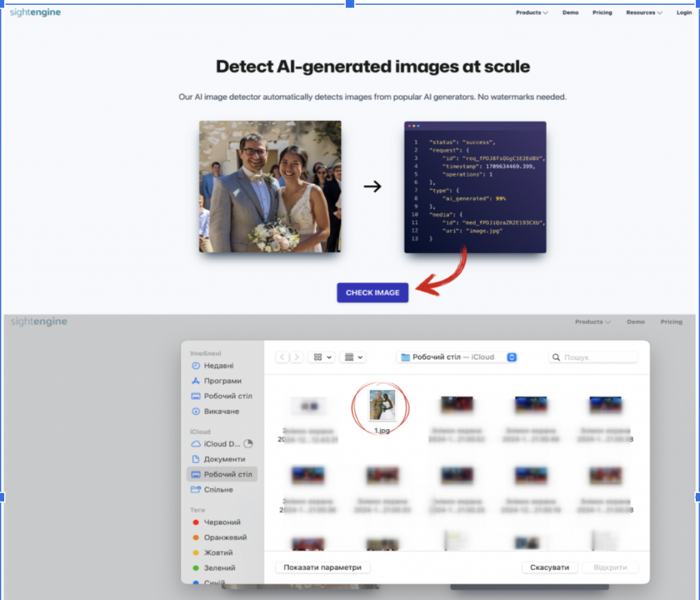Open the Products menu in top header
The width and height of the screenshot is (700, 600).
pyautogui.click(x=532, y=12)
